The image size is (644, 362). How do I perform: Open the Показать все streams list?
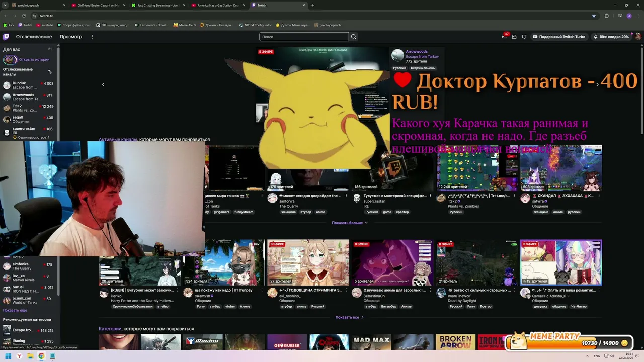[350, 317]
